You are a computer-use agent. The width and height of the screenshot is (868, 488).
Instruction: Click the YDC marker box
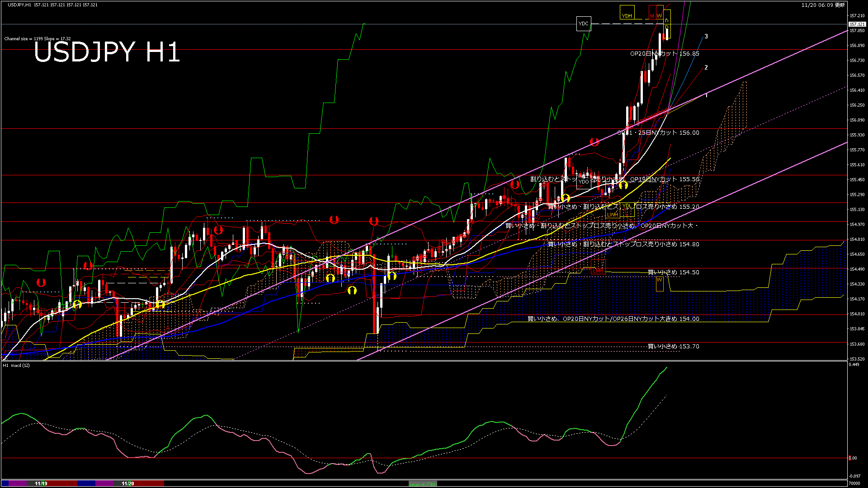click(x=583, y=23)
